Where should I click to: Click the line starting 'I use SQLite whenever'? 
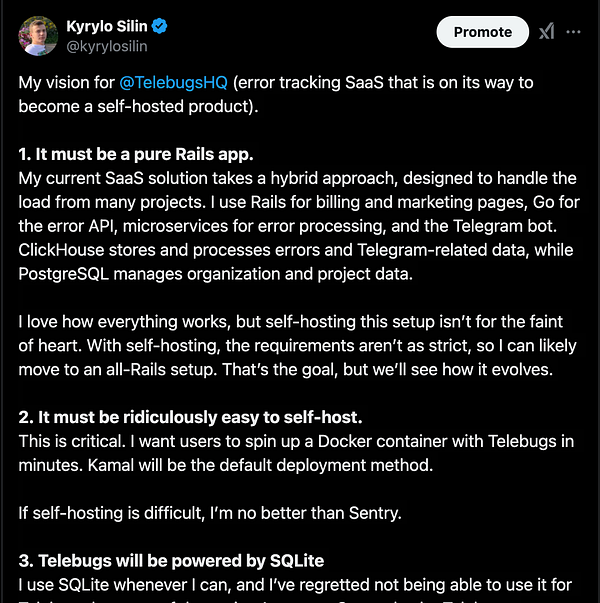tap(295, 585)
